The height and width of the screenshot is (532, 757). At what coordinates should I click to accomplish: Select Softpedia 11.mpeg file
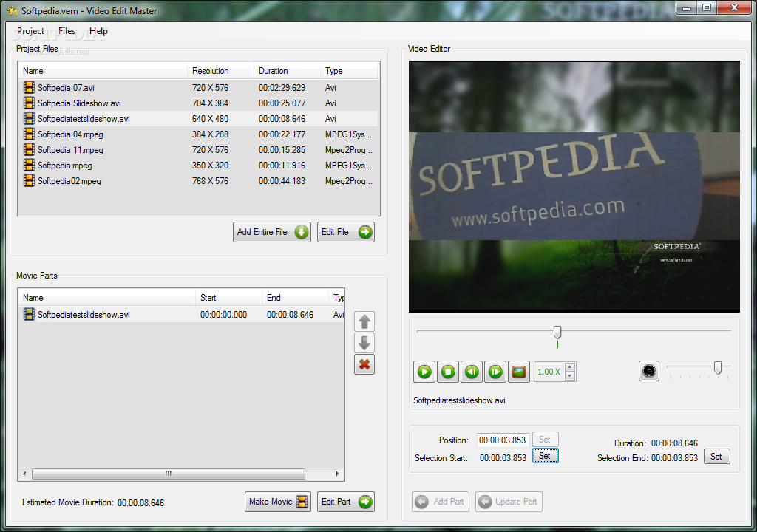[x=198, y=150]
